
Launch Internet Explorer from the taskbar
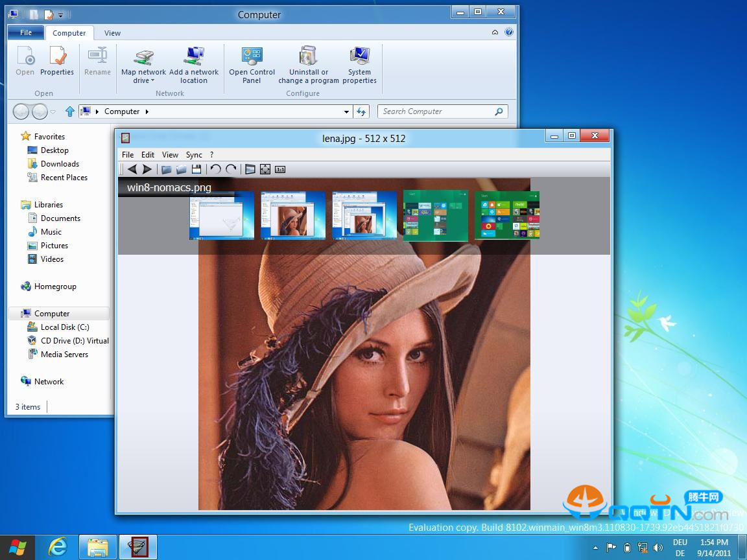[x=58, y=548]
